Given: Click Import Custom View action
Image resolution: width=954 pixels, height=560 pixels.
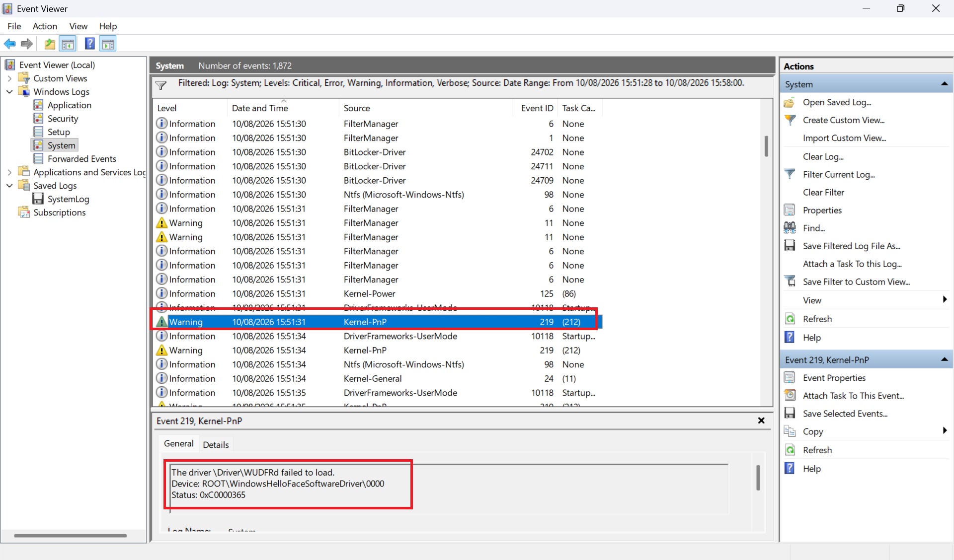Looking at the screenshot, I should [x=844, y=138].
